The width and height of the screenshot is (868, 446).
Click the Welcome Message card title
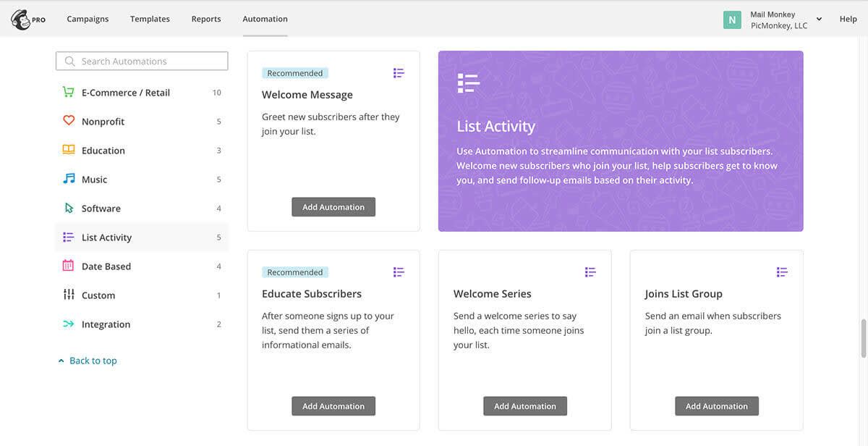(x=307, y=95)
